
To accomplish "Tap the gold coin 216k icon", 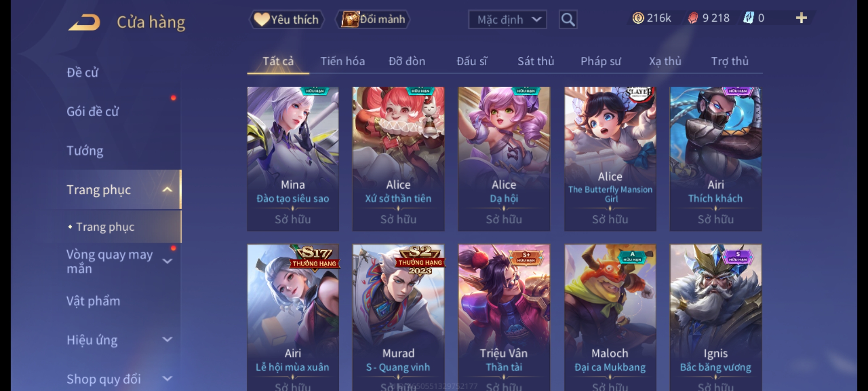I will [x=638, y=18].
